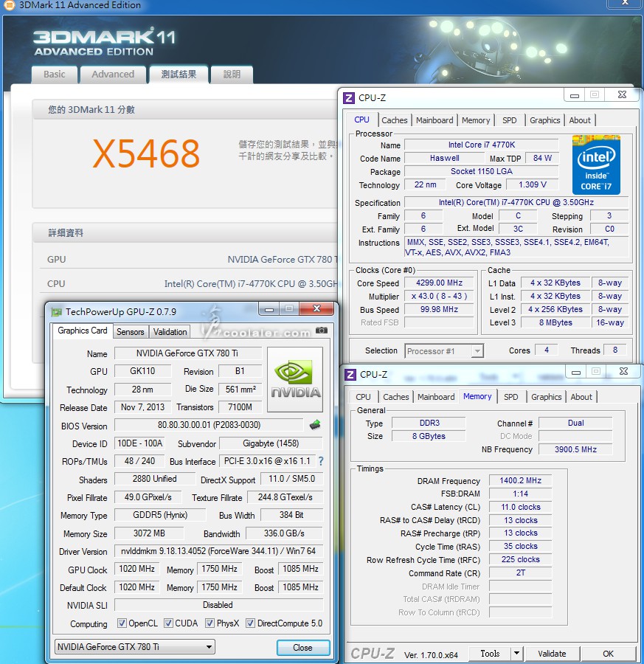Open the Validation tab in GPU-Z
The height and width of the screenshot is (664, 644).
coord(170,332)
